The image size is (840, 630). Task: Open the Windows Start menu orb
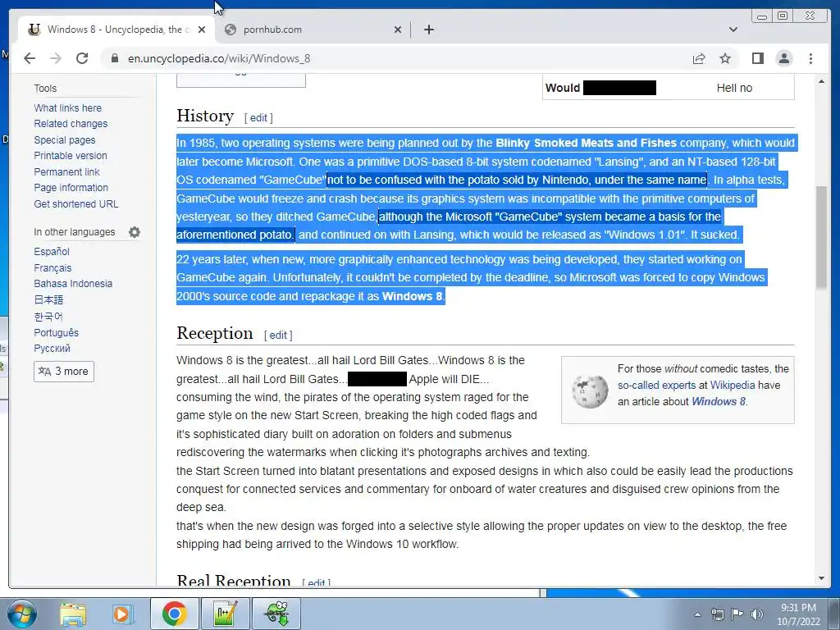point(21,614)
